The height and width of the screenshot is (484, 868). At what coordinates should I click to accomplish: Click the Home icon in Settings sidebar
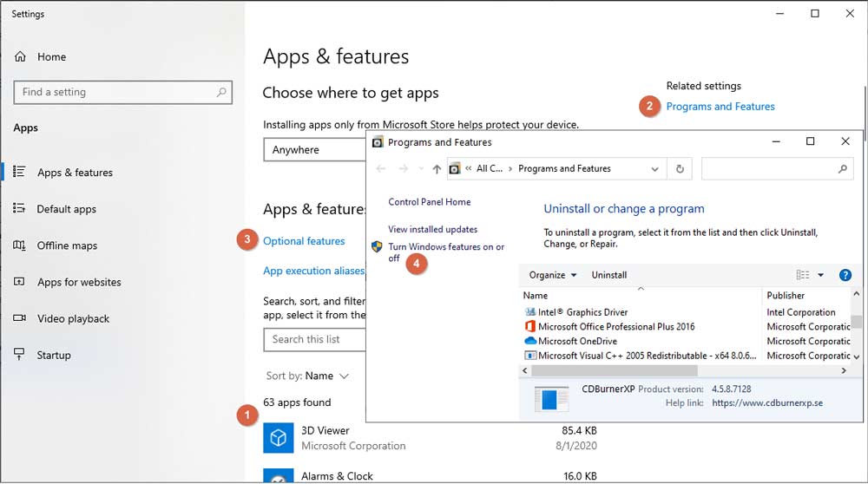pyautogui.click(x=20, y=57)
